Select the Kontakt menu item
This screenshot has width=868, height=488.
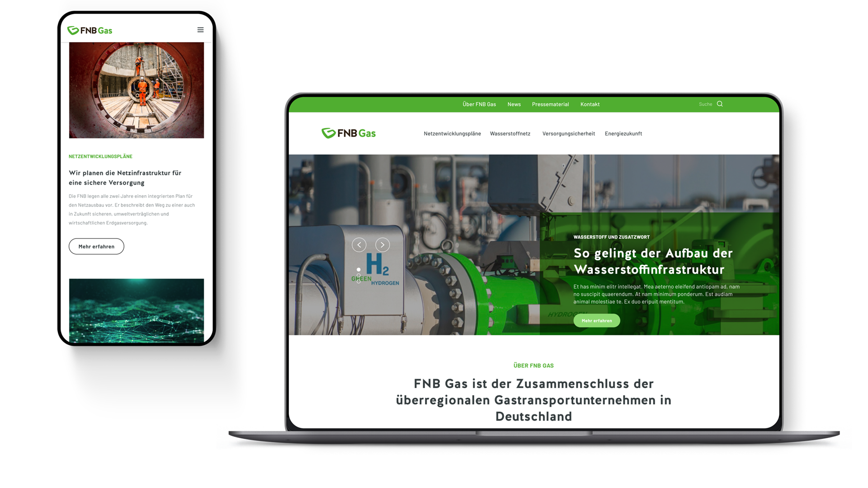(x=590, y=103)
